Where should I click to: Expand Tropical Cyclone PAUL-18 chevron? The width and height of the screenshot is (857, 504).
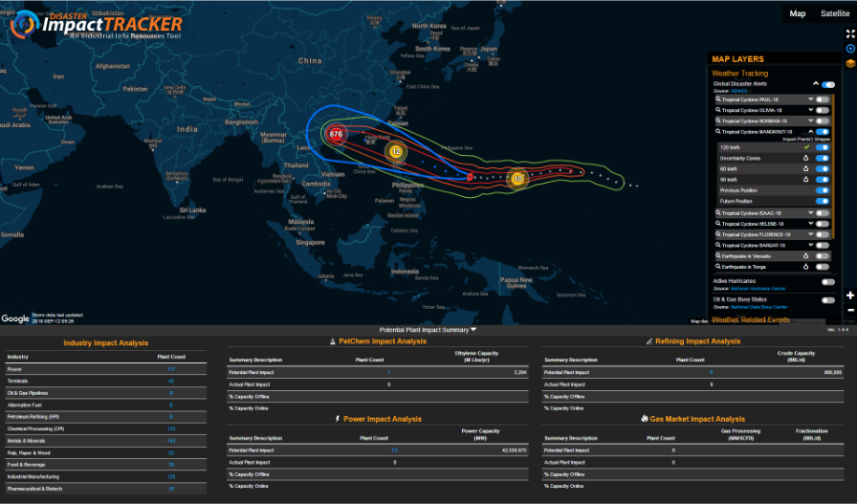tap(810, 99)
